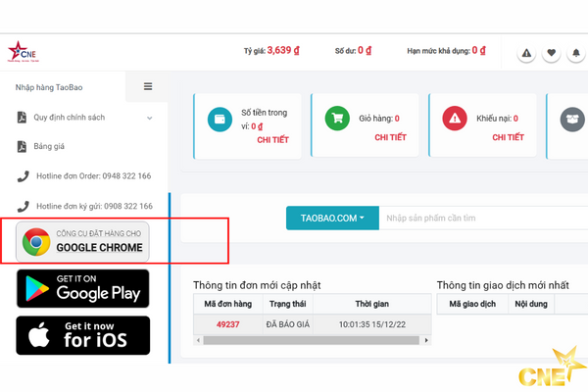This screenshot has width=588, height=392.
Task: Open the warning triangle alert icon in header
Action: [526, 53]
